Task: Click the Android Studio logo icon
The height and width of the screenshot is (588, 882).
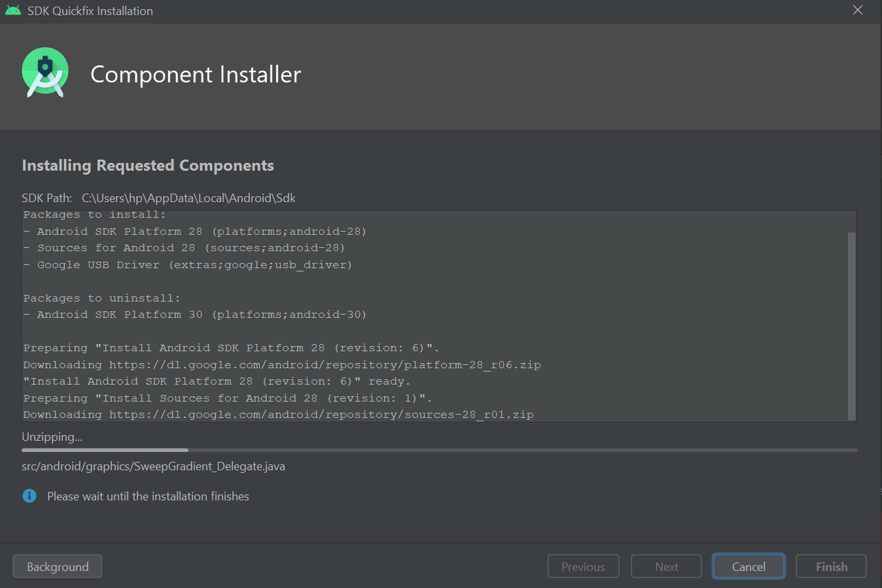Action: (x=45, y=73)
